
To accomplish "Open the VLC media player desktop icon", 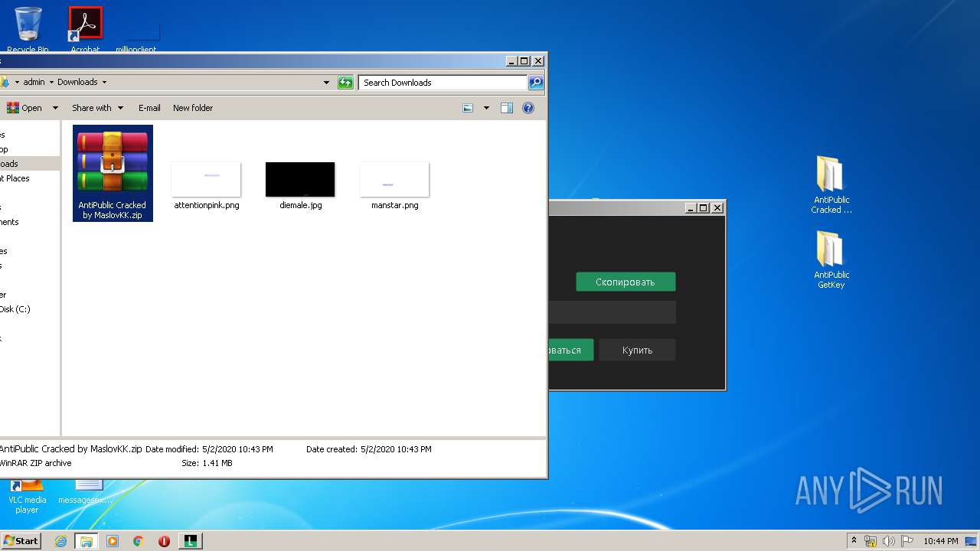I will point(28,496).
